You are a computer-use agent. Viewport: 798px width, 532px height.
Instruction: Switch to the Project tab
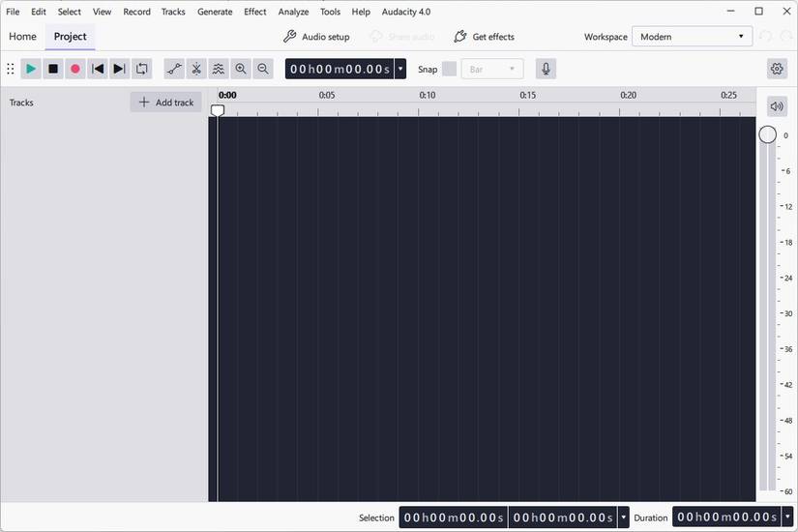(x=71, y=37)
